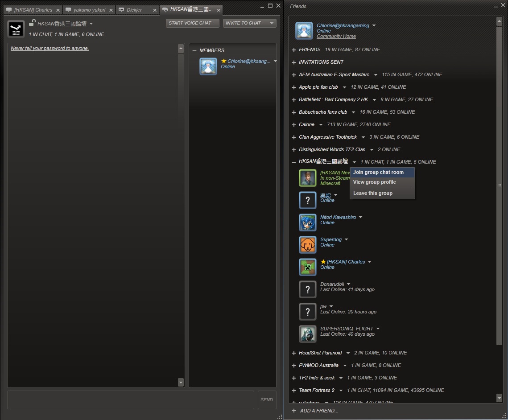Open the dropdown beside Chlorine@hksangaming profile name
Image resolution: width=508 pixels, height=420 pixels.
(374, 25)
